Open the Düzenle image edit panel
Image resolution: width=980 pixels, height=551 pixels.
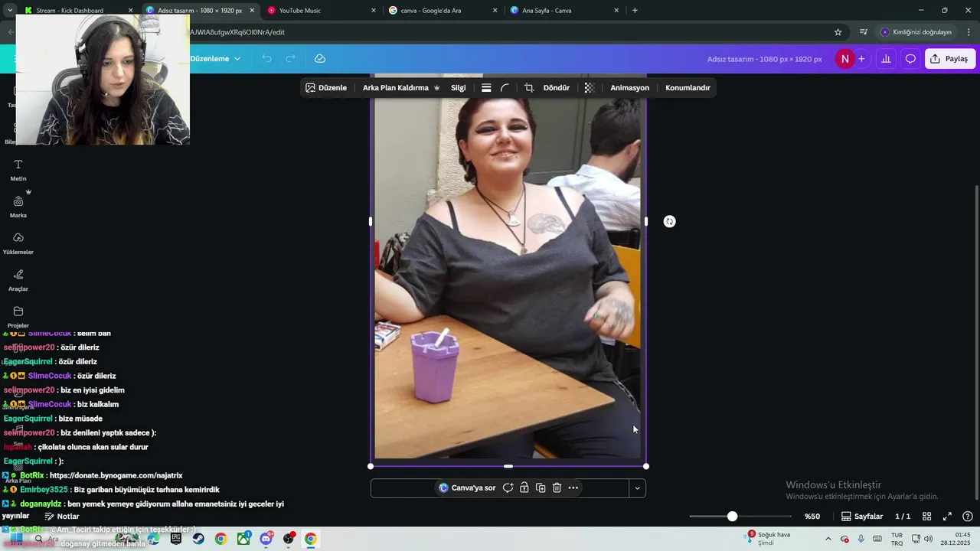326,88
